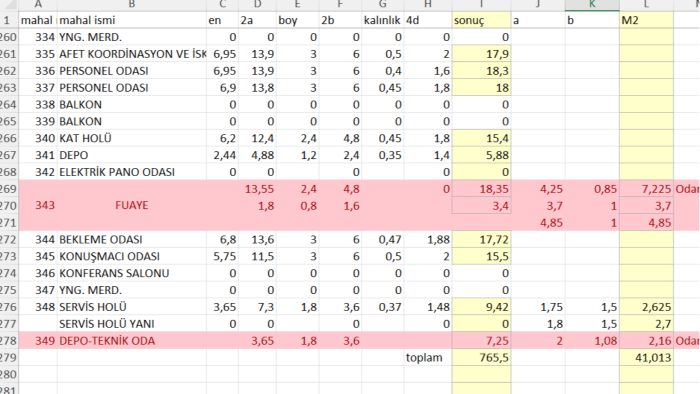Select sonuç value 9,42 in row 276

point(481,307)
